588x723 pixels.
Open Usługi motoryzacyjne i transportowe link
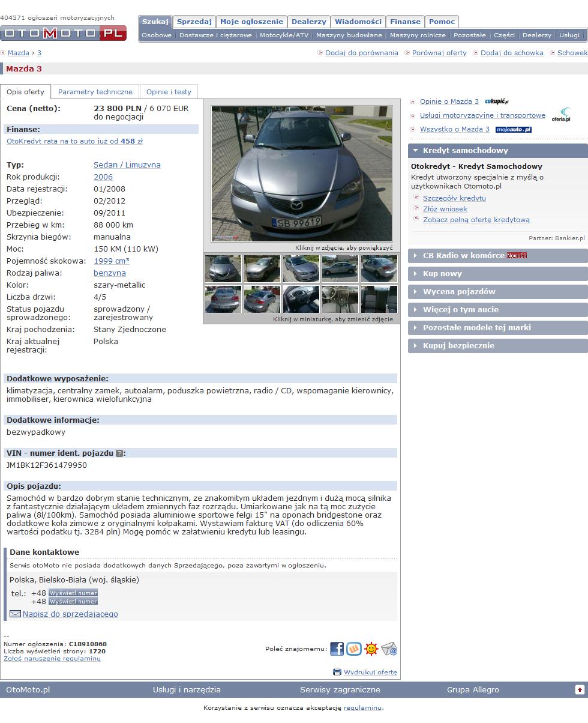482,115
